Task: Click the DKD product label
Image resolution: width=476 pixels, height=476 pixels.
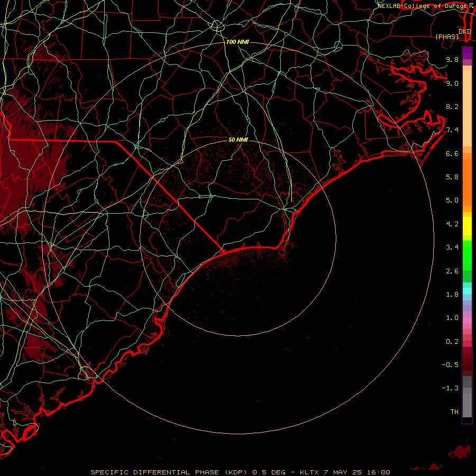Action: (x=464, y=31)
